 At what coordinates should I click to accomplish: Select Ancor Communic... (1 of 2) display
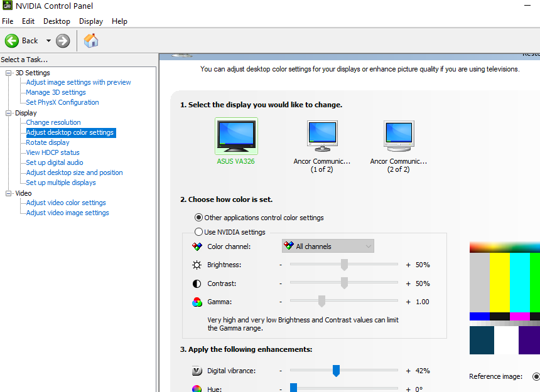[x=322, y=136]
